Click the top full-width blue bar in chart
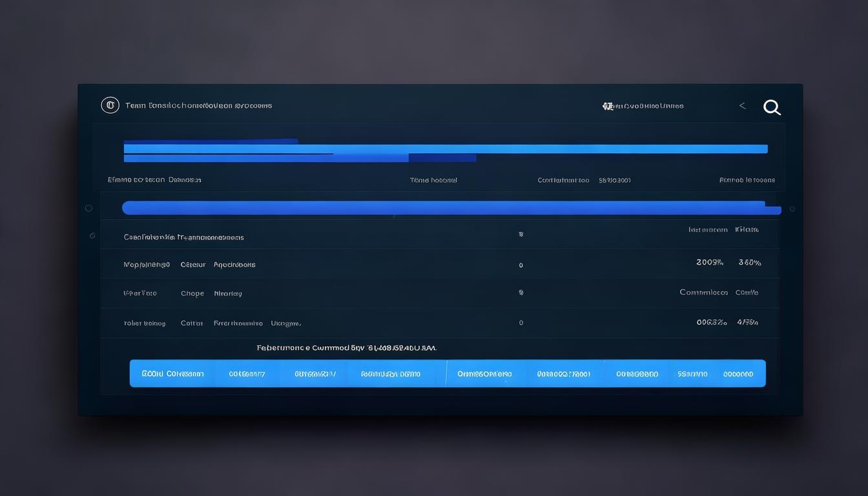Viewport: 868px width, 496px height. click(446, 149)
